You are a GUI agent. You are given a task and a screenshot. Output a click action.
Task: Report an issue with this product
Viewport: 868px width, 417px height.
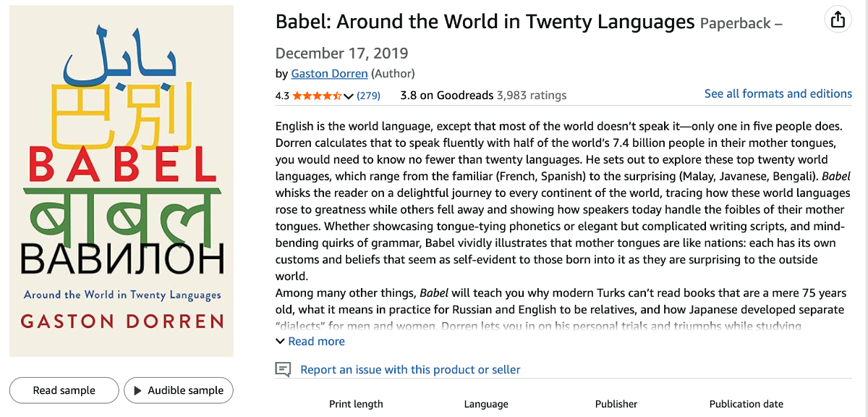[x=410, y=369]
